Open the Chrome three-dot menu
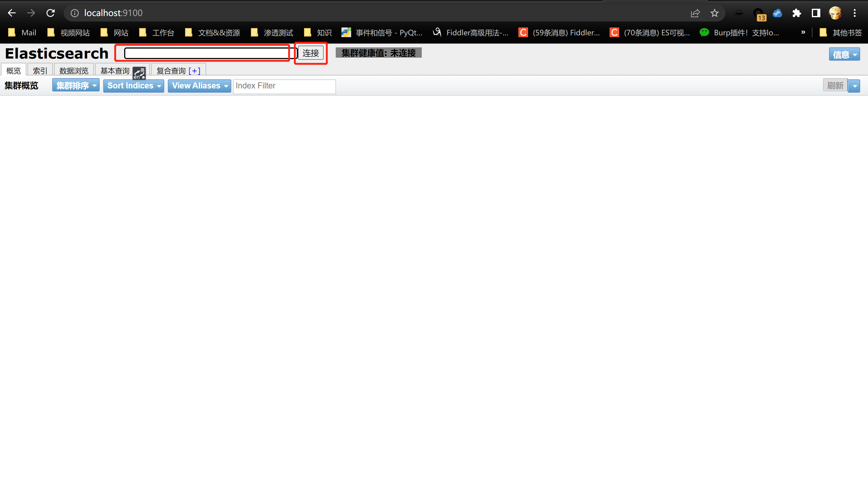This screenshot has height=482, width=868. coord(854,13)
